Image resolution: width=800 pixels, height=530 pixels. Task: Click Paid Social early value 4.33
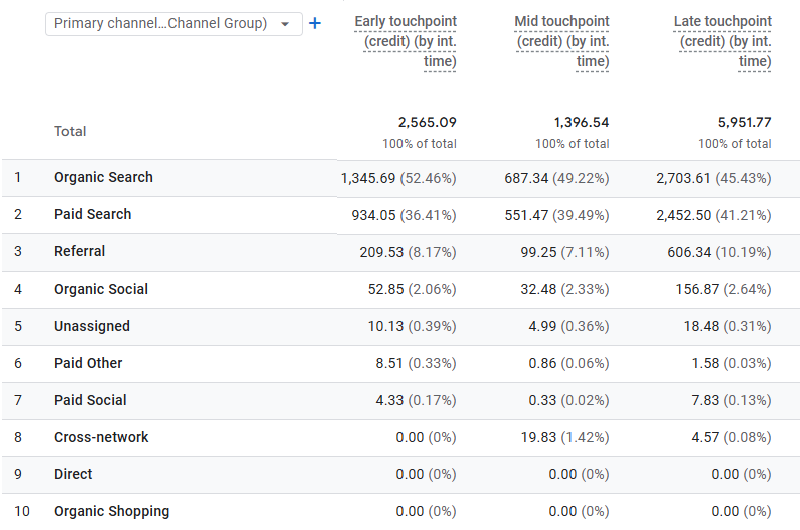390,400
